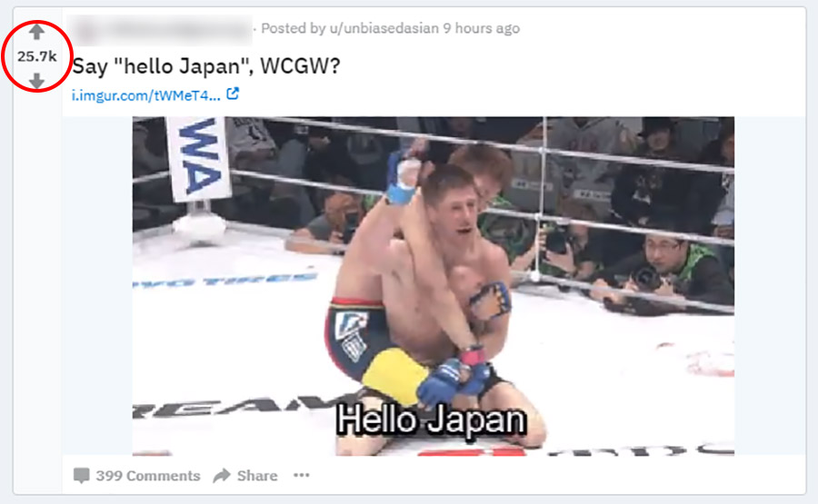Click the speech bubble comments icon
Image resolution: width=818 pixels, height=504 pixels.
coord(81,475)
